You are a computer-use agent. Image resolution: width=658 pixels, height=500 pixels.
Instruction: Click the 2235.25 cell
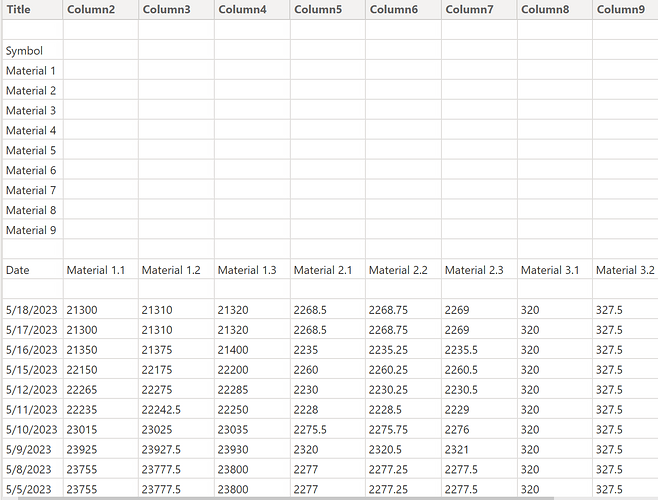[x=403, y=350]
